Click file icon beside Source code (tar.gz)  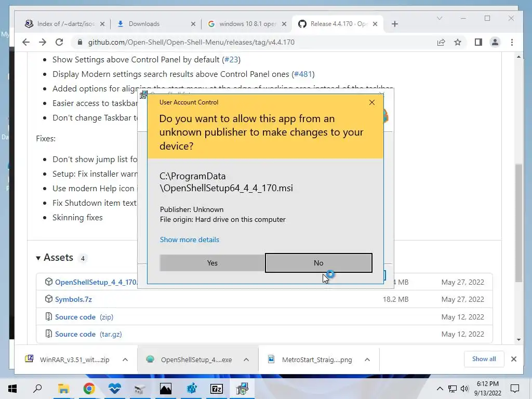point(48,334)
